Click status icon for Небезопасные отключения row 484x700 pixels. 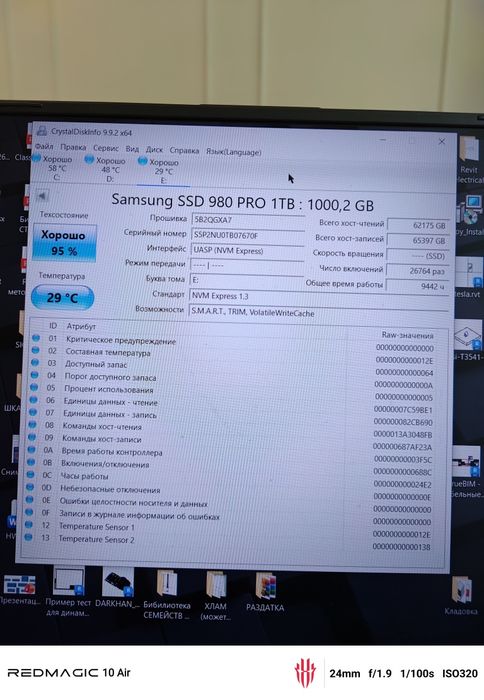[30, 487]
